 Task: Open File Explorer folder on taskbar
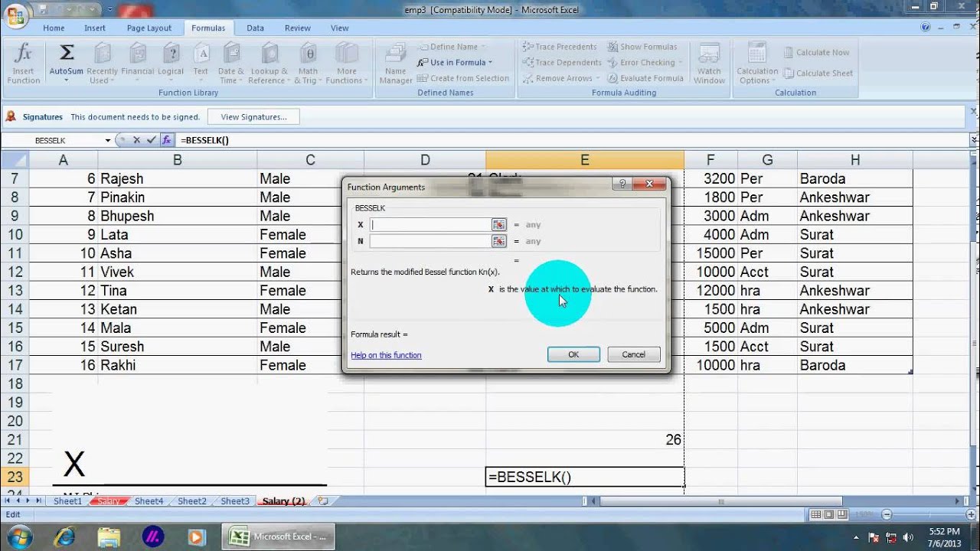tap(109, 536)
